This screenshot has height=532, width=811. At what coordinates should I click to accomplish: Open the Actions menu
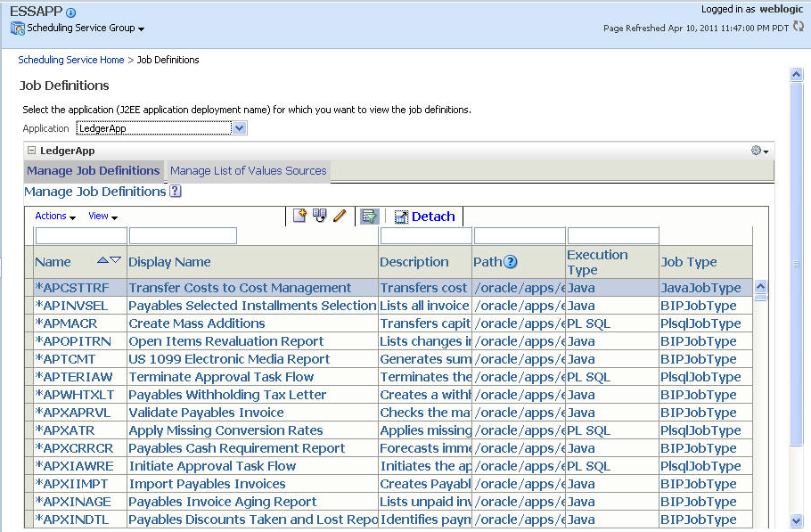click(54, 217)
